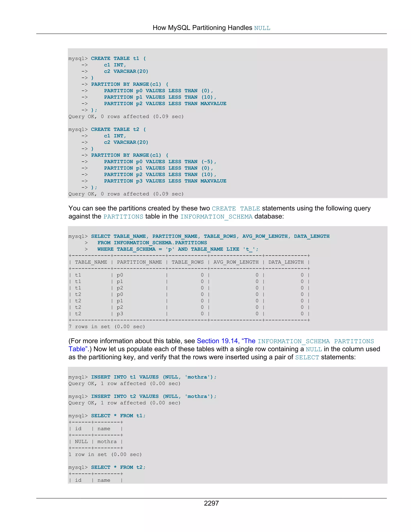Screen dimensions: 411x532
Task: Click the '1 row in set (0.00 sec)' line
Action: pyautogui.click(x=105, y=455)
